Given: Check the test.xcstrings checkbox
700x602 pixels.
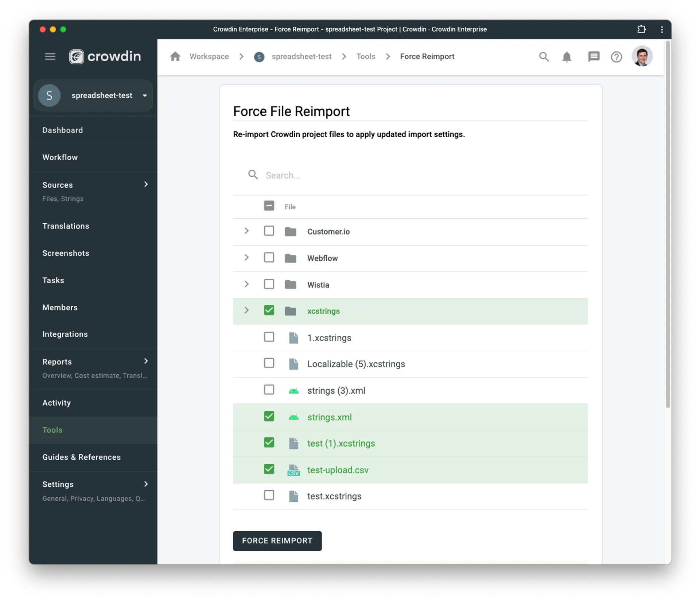Looking at the screenshot, I should click(269, 495).
